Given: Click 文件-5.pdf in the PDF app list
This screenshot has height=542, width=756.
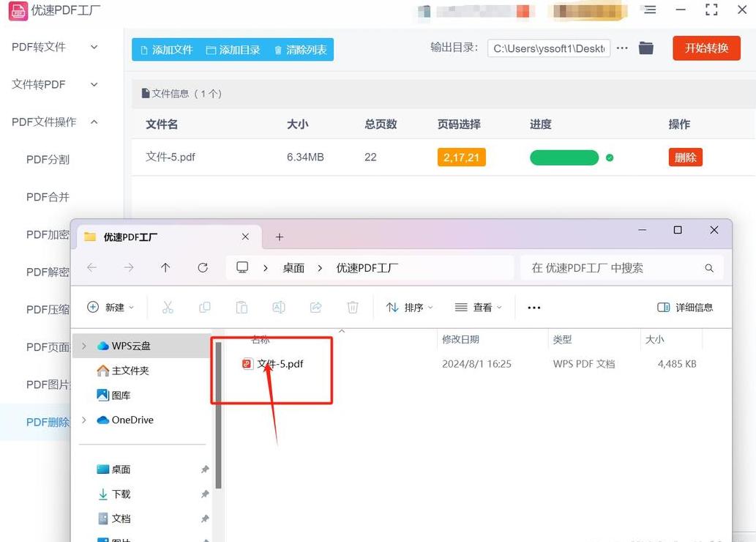Looking at the screenshot, I should pyautogui.click(x=171, y=157).
